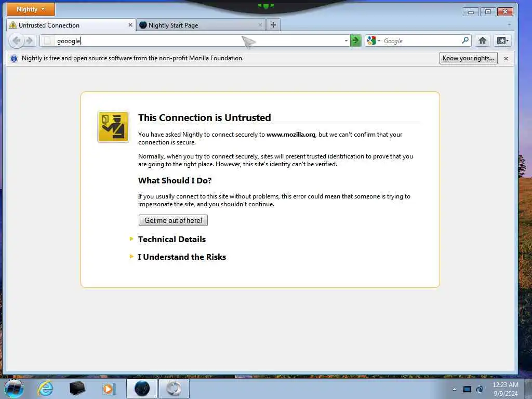Minimize the Nightly browser window
532x399 pixels.
coord(471,11)
